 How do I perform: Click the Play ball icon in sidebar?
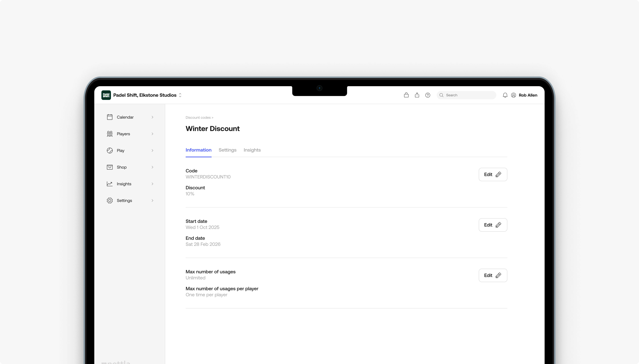click(x=110, y=151)
